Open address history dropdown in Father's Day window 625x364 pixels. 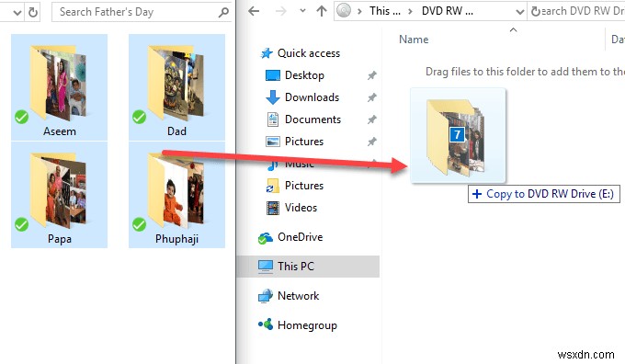pos(17,12)
